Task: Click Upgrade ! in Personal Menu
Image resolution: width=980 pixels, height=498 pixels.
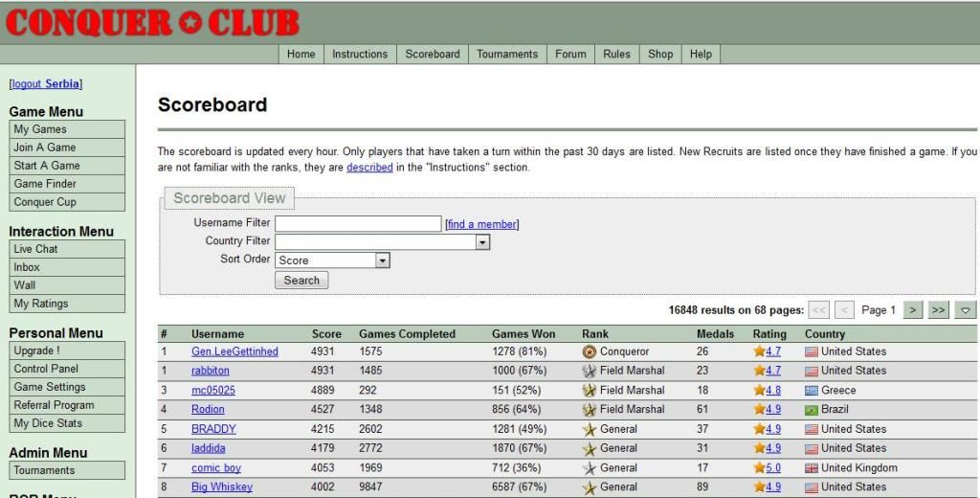Action: pyautogui.click(x=67, y=351)
